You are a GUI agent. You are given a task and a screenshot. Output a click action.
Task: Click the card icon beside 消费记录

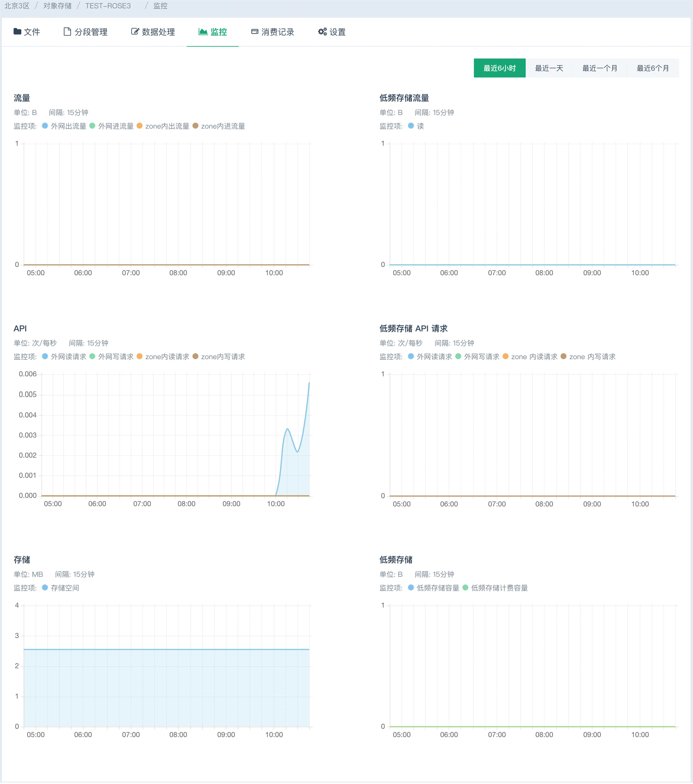(255, 31)
